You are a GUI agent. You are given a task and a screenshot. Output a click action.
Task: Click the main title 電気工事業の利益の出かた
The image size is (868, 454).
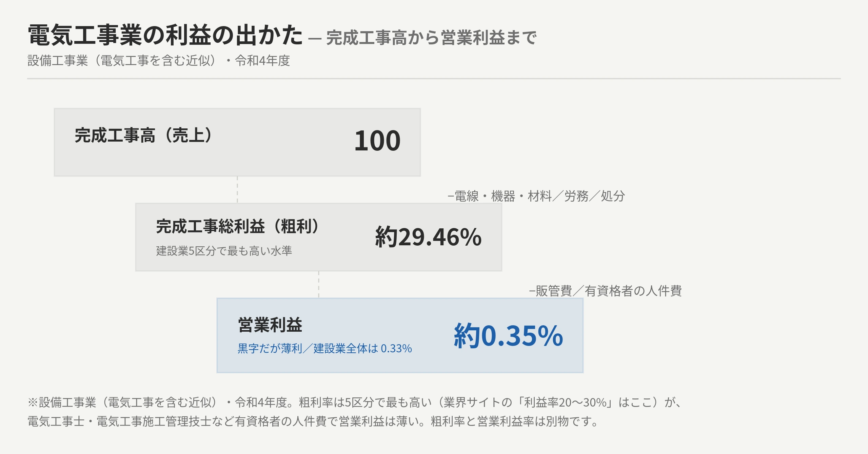165,35
